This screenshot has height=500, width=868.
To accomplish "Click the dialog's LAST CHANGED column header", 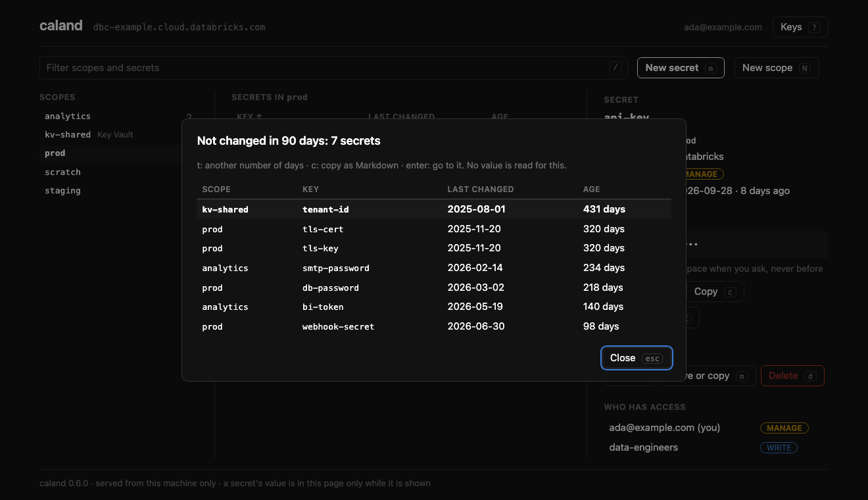I will pos(481,189).
